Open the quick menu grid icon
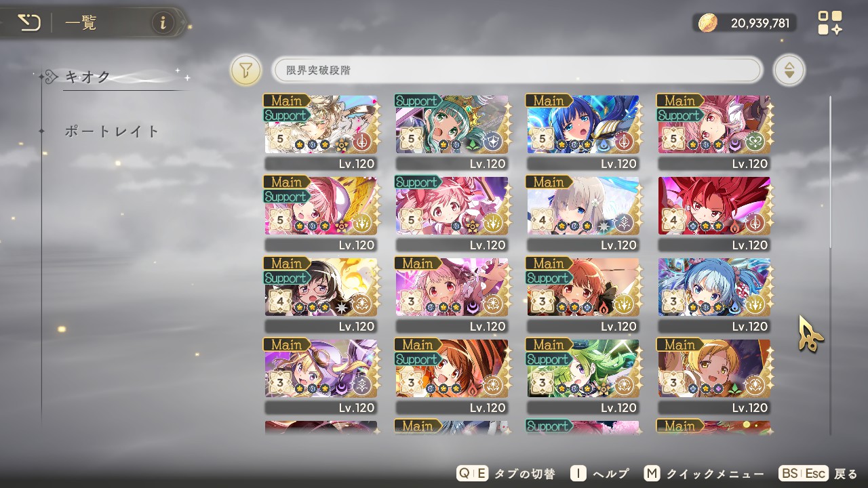 (x=830, y=23)
